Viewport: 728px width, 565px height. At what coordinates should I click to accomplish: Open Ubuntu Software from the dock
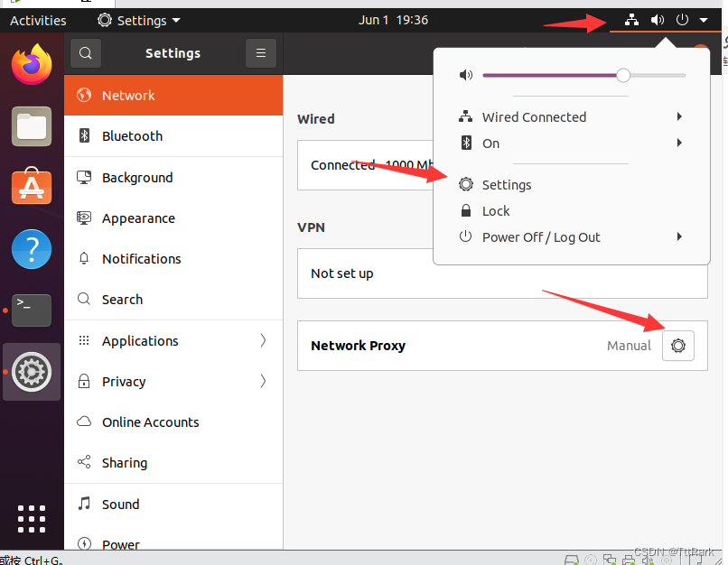(x=32, y=187)
